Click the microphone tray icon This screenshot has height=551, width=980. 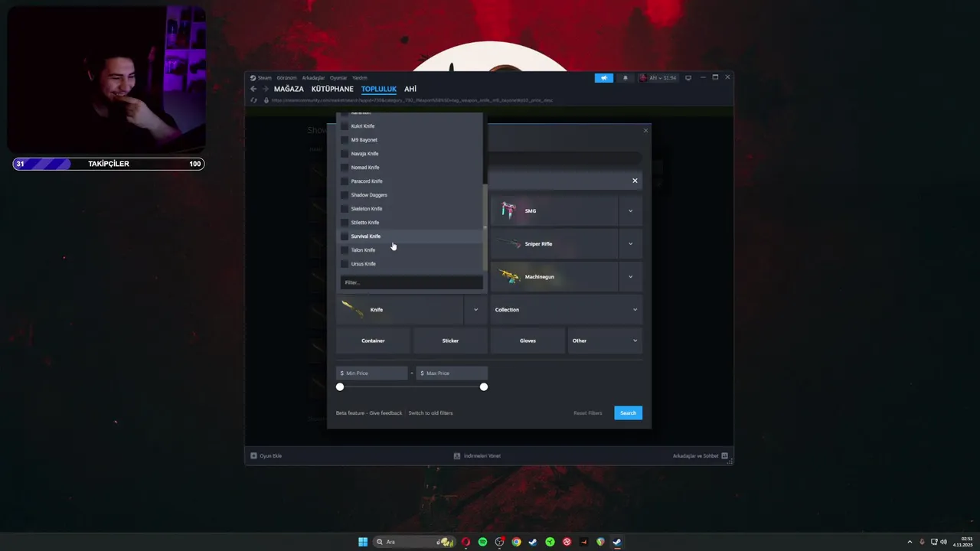pyautogui.click(x=922, y=542)
